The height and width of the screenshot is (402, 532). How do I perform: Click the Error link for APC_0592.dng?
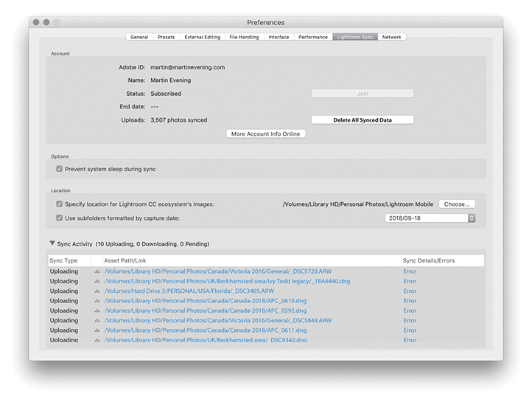(410, 311)
